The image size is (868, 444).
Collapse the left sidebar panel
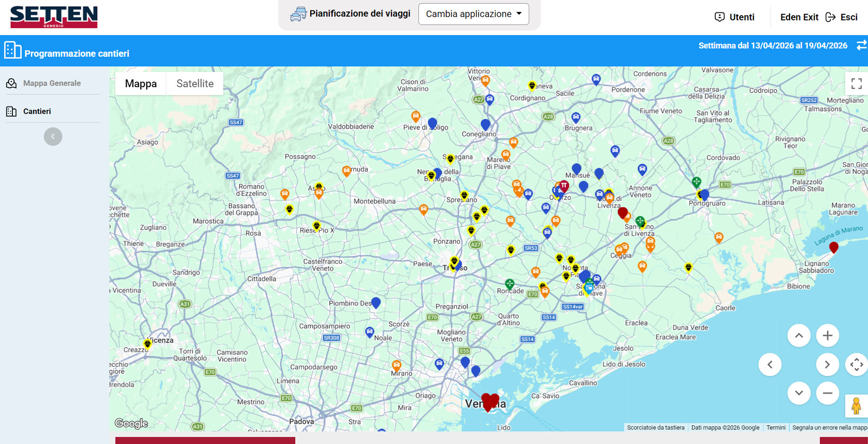click(x=53, y=136)
